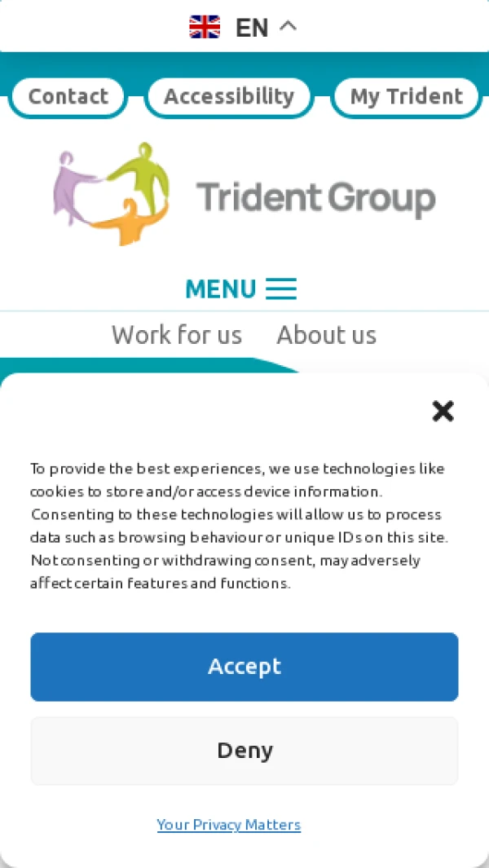This screenshot has width=489, height=868.
Task: Deny cookie consent
Action: [244, 751]
